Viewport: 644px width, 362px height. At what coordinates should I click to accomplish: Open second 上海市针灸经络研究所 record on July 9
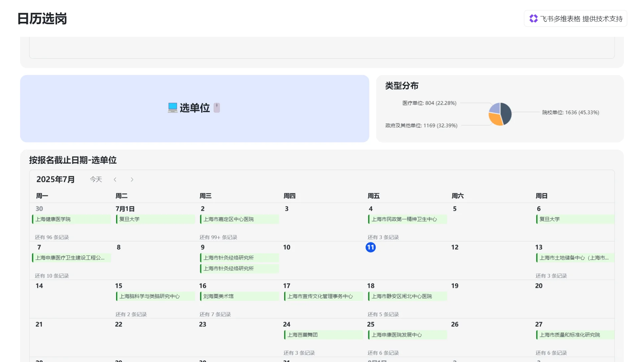click(239, 268)
